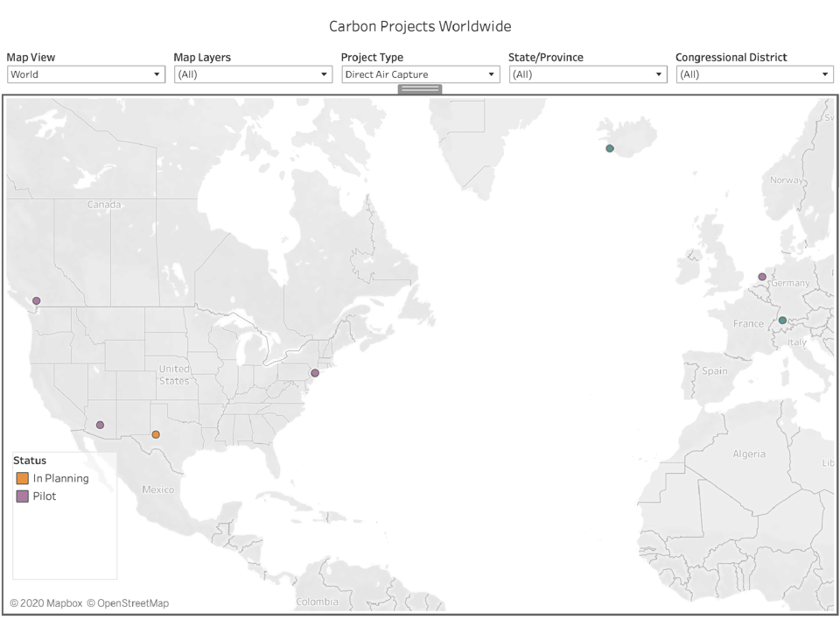Click the purple marker on the US east coast
Screen dimensions: 840x620
[315, 373]
